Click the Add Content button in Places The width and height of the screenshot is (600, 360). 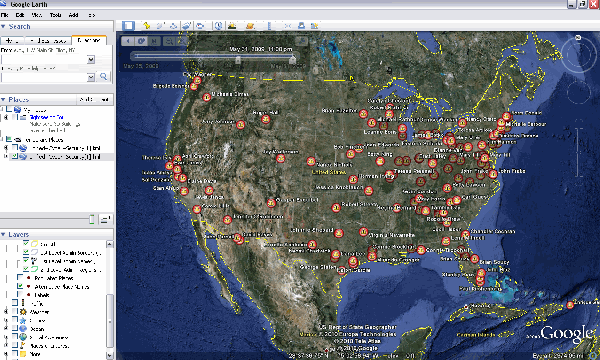click(x=94, y=99)
